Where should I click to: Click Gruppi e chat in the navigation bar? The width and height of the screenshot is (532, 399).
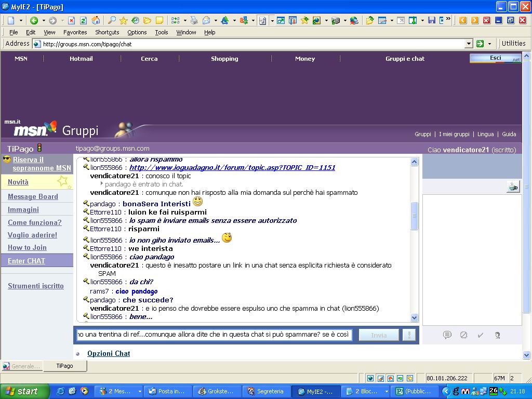click(x=405, y=58)
